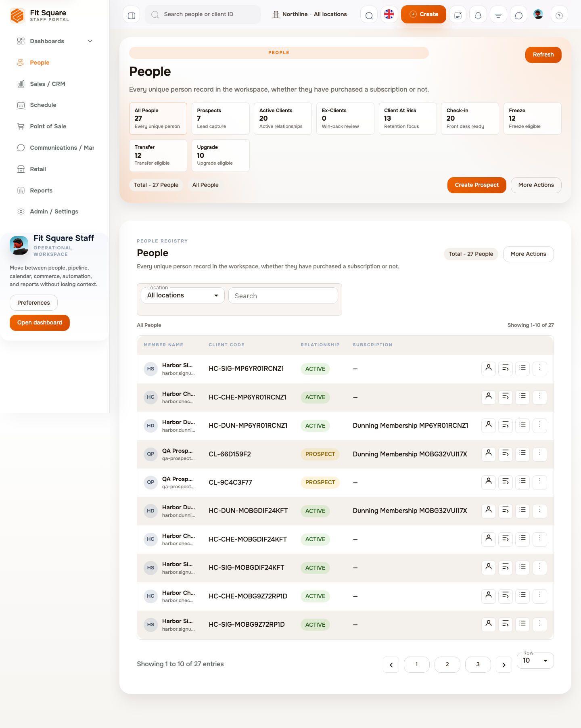581x728 pixels.
Task: Open the notes icon right of Create
Action: (x=458, y=15)
